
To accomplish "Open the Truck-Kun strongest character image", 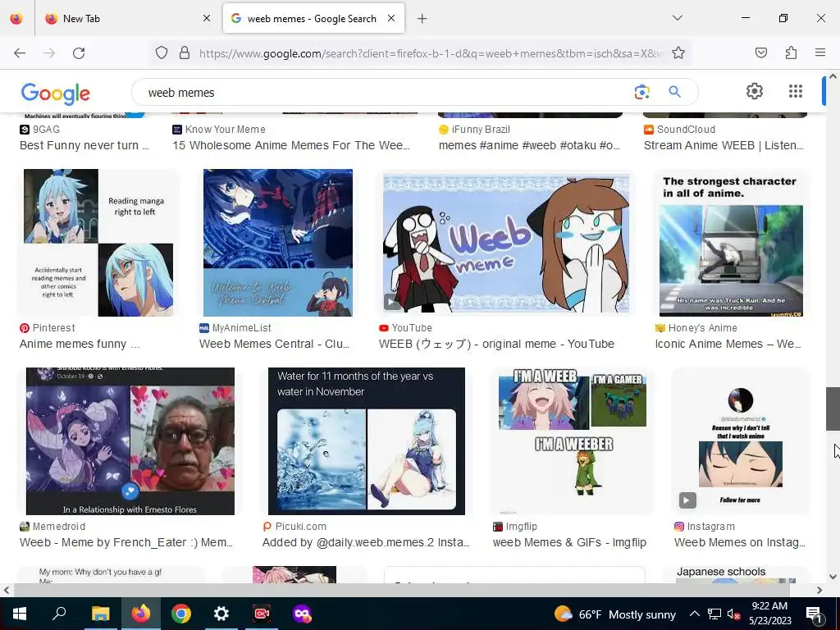I will (x=731, y=243).
